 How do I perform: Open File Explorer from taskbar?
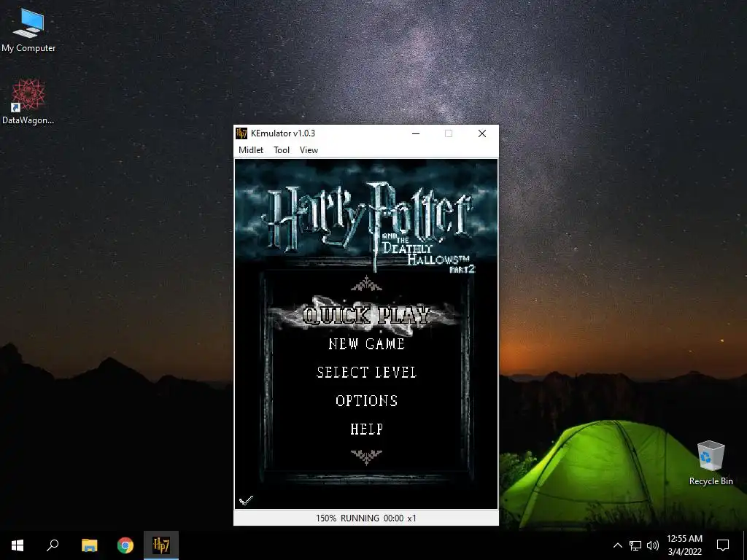89,545
